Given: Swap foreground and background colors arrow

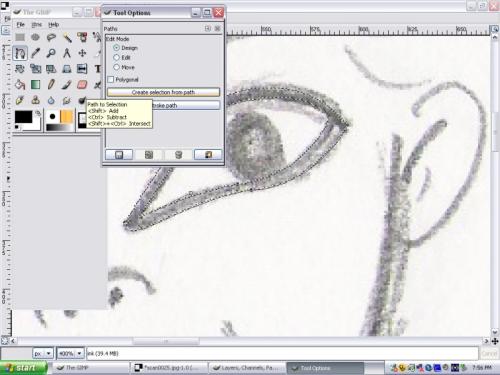Looking at the screenshot, I should tap(39, 113).
